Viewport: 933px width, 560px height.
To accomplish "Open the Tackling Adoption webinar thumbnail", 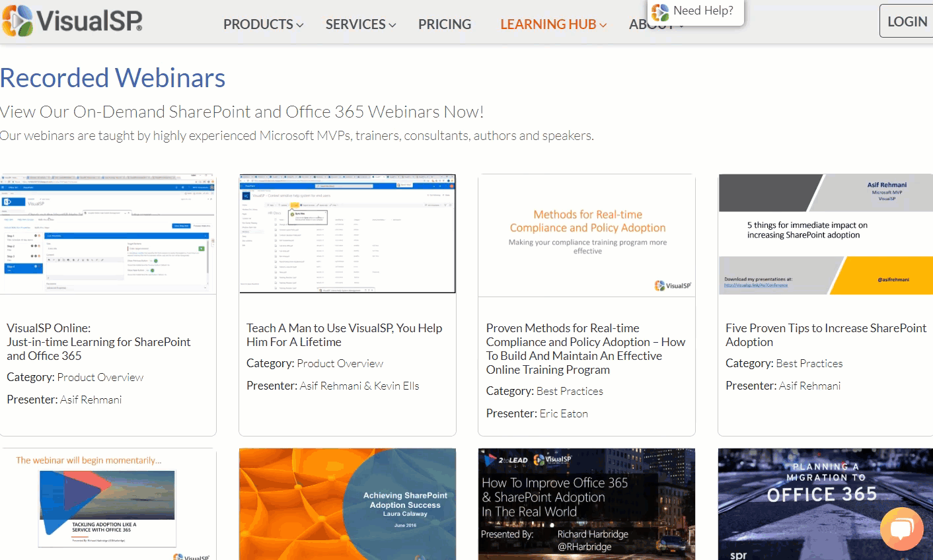I will pyautogui.click(x=108, y=505).
